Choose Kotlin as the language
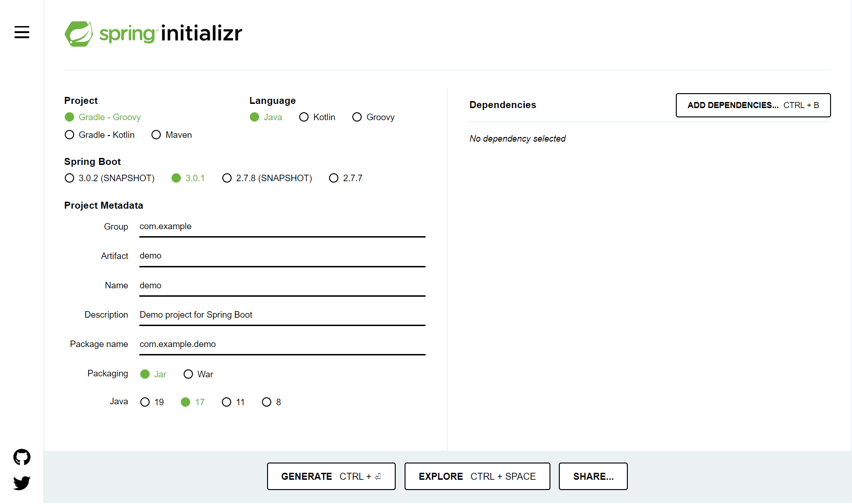The image size is (852, 504). 317,117
